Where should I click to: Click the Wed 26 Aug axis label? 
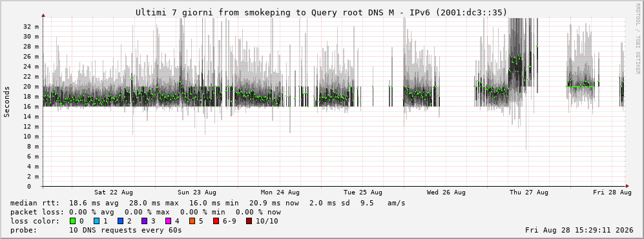[x=446, y=192]
